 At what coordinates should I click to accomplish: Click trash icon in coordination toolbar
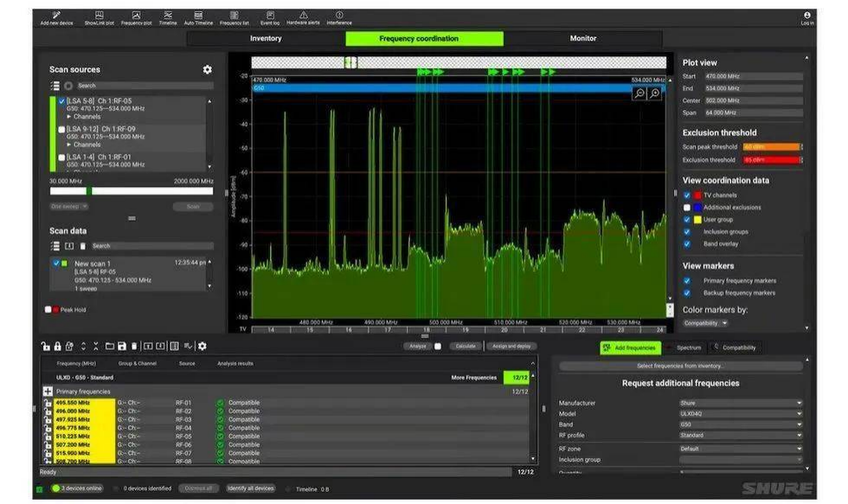coord(134,347)
